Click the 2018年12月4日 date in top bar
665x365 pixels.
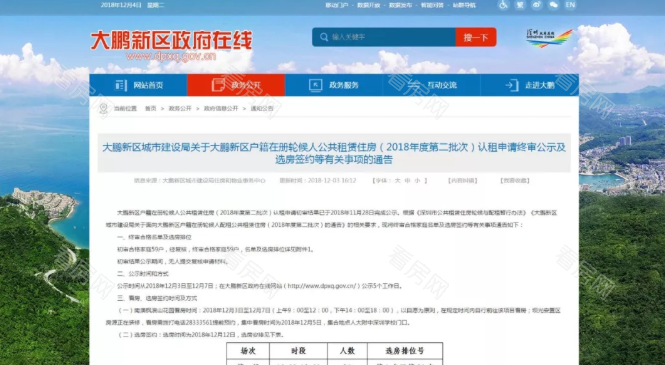coord(121,5)
